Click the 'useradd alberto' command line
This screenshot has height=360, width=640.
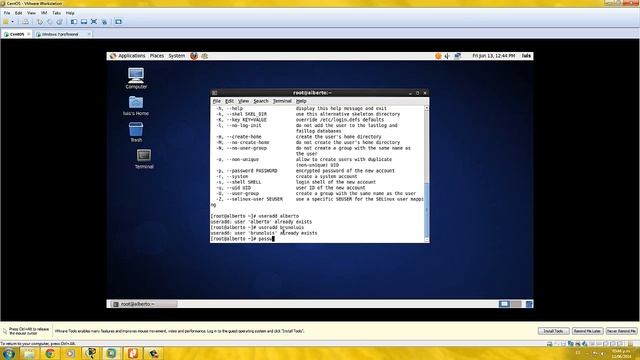255,216
